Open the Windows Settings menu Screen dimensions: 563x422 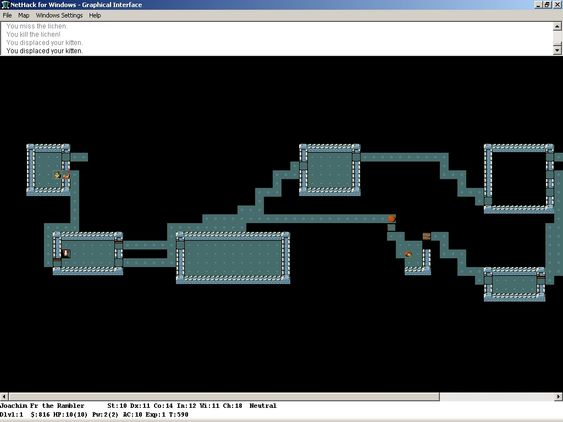coord(59,15)
